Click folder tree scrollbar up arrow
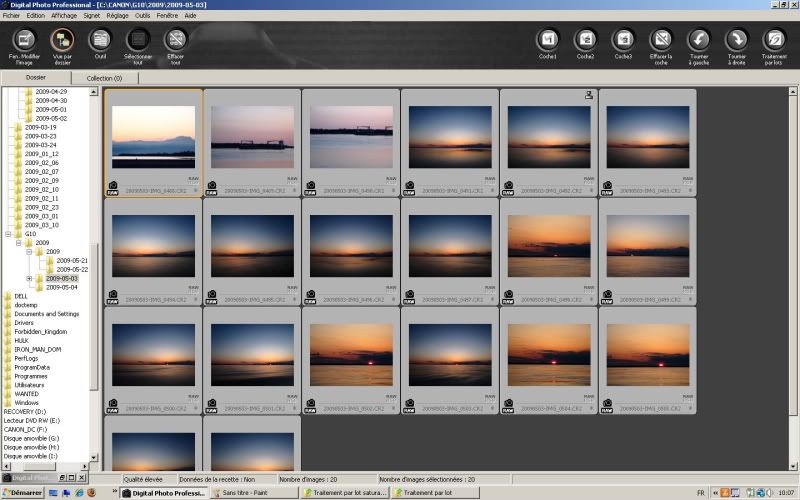The height and width of the screenshot is (500, 800). (93, 92)
